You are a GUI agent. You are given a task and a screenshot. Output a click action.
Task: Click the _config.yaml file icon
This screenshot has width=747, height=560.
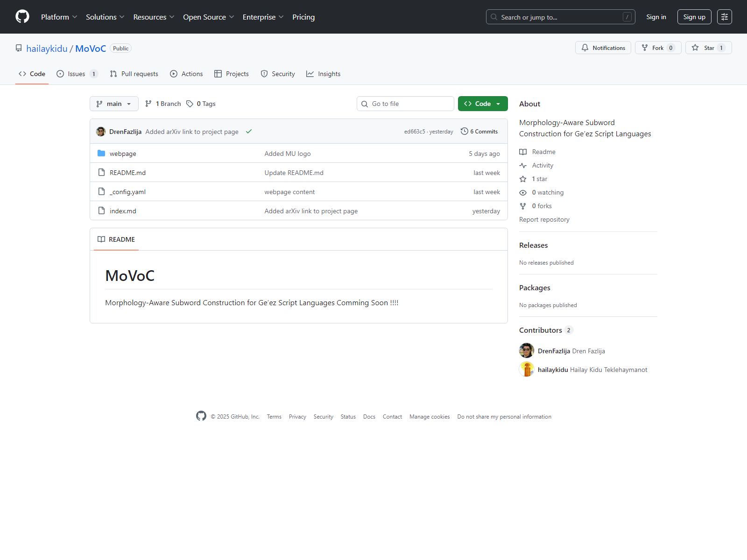point(101,191)
